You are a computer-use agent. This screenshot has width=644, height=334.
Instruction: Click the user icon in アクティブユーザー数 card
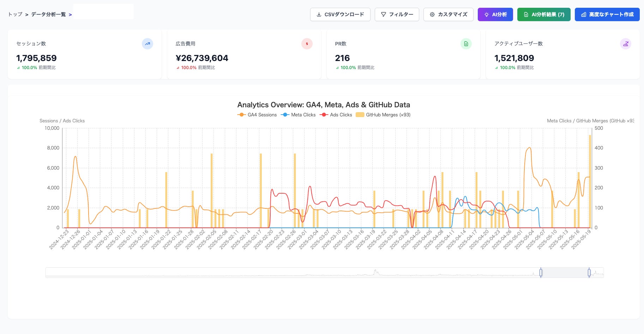[x=626, y=44]
